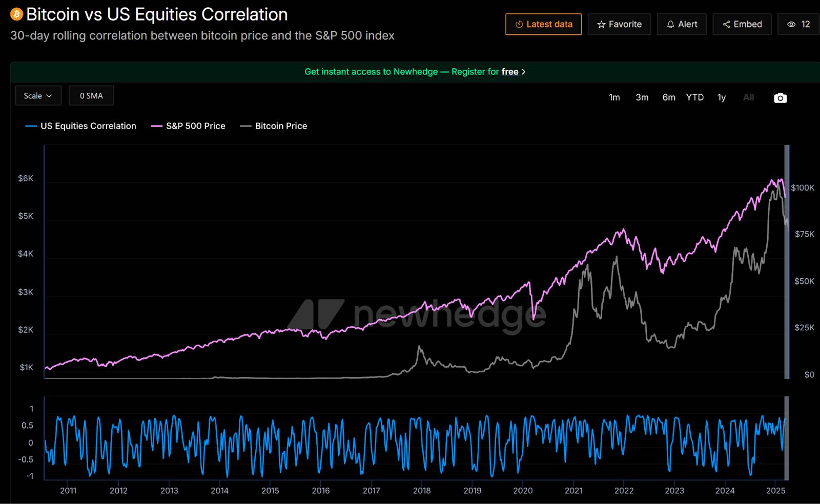Click the 2020 label on the timeline axis
This screenshot has height=504, width=820.
pyautogui.click(x=523, y=491)
